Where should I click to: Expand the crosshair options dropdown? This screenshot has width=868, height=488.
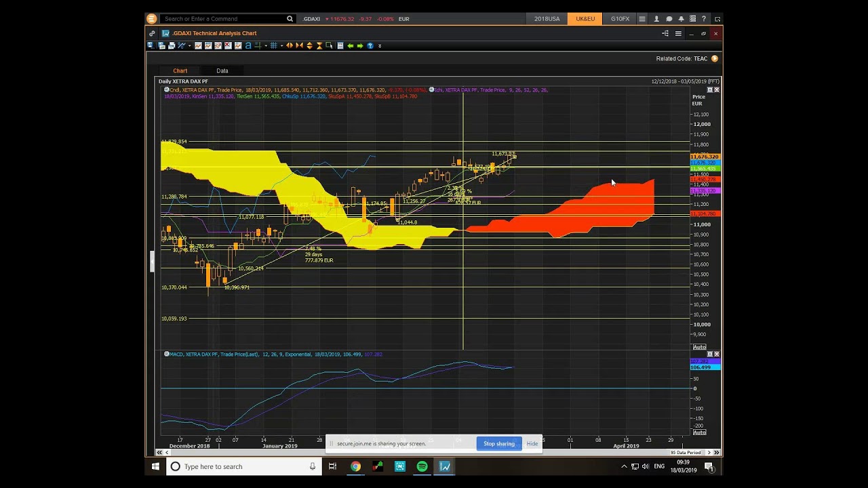pyautogui.click(x=266, y=45)
